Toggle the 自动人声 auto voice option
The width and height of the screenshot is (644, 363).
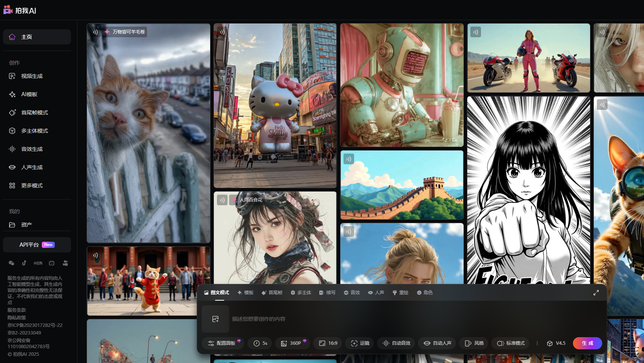[x=437, y=343]
